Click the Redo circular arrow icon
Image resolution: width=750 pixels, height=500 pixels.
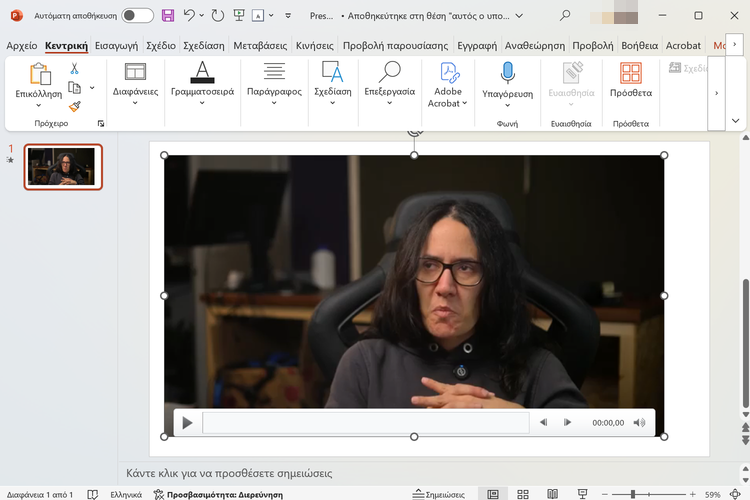click(x=218, y=15)
